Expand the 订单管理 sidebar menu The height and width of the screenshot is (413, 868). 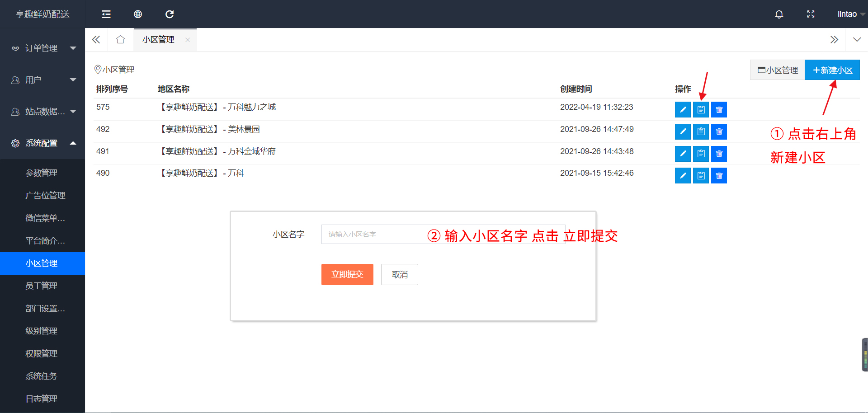tap(42, 48)
